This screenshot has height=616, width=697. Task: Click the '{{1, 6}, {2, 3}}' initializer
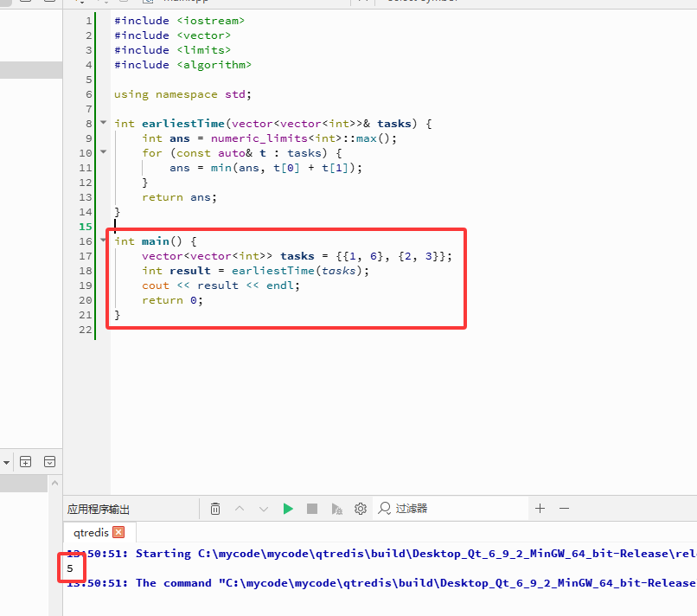390,256
